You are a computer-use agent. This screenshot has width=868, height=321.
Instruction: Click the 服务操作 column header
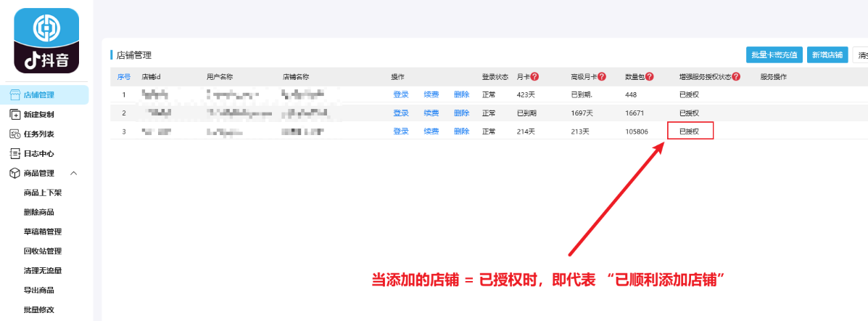[773, 77]
